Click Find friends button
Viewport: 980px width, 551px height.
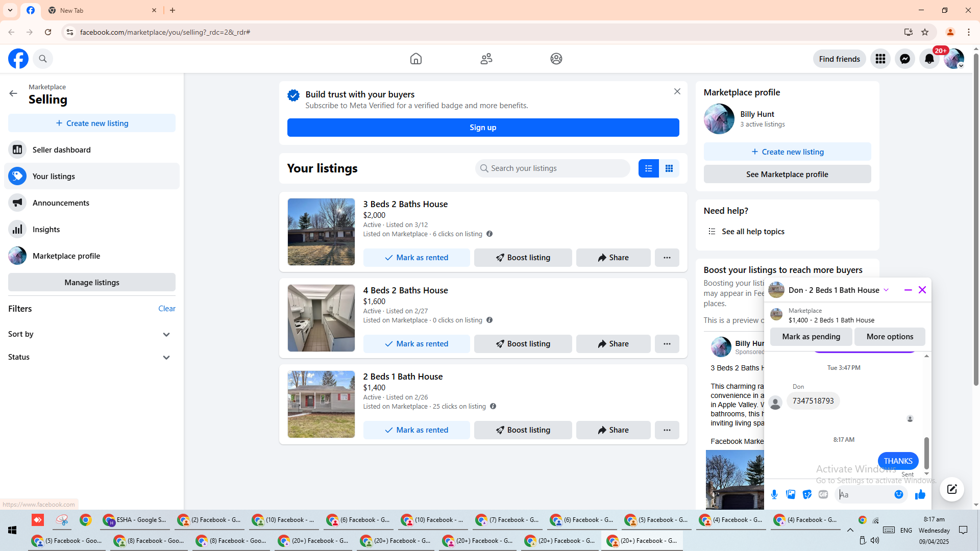click(x=840, y=59)
